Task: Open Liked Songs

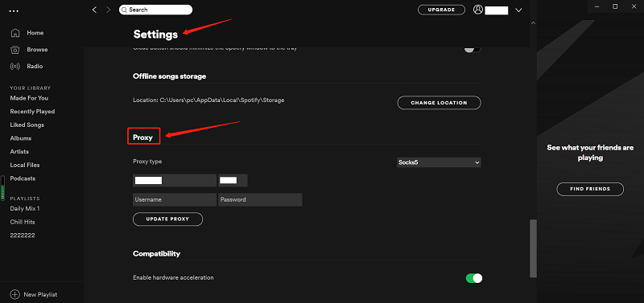Action: [x=27, y=125]
